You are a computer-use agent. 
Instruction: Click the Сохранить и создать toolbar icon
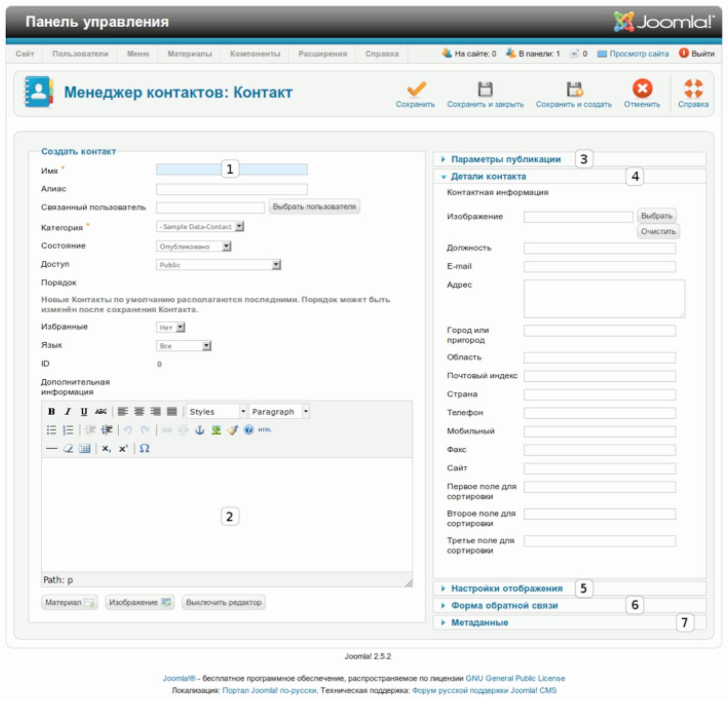(x=574, y=89)
